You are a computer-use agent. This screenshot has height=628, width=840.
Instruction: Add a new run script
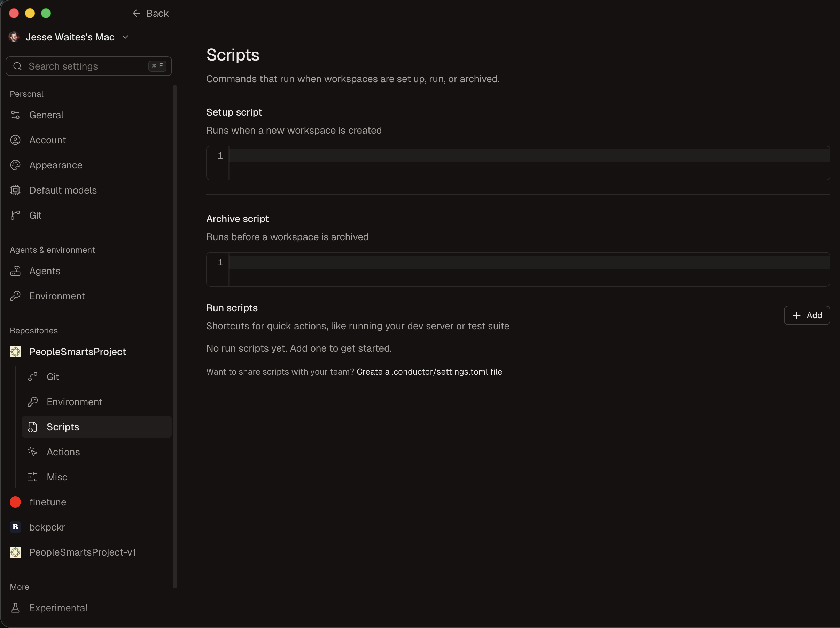(807, 315)
